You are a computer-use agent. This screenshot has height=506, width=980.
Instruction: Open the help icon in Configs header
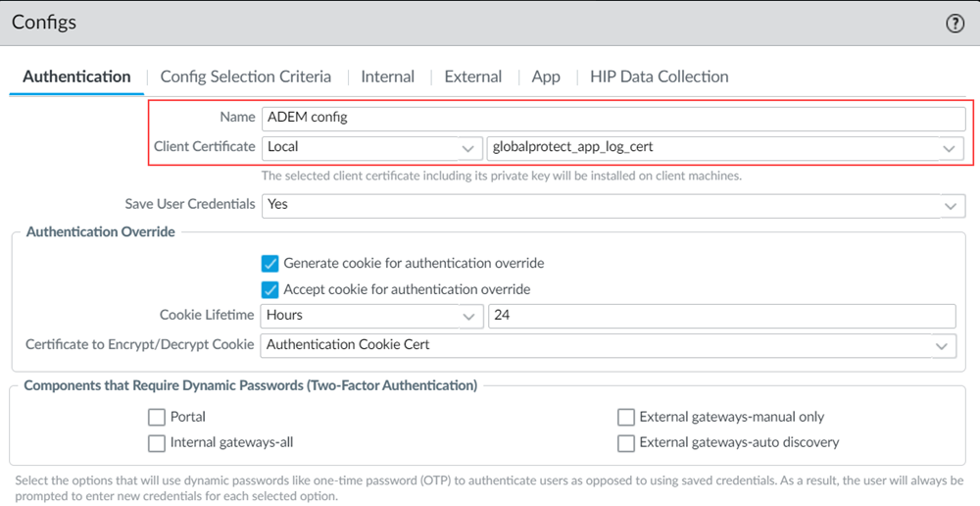[x=955, y=24]
